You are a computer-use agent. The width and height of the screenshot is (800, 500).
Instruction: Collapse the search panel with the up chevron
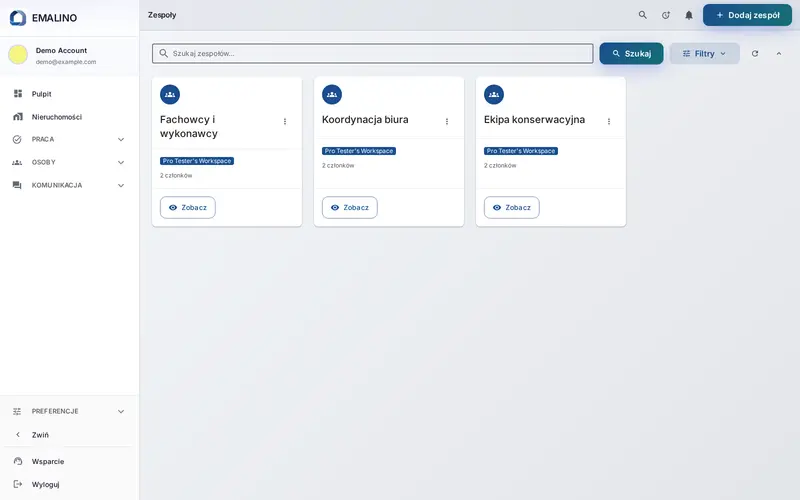point(779,54)
